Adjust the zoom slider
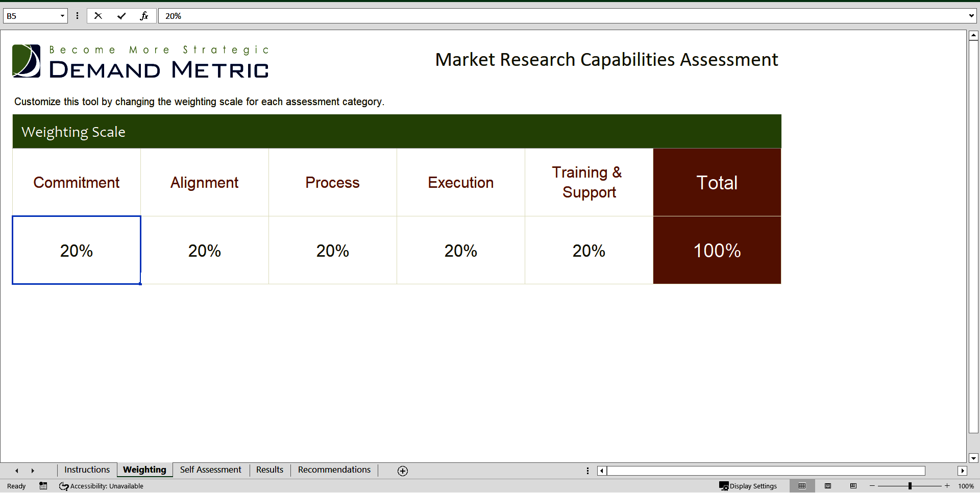 pyautogui.click(x=910, y=486)
